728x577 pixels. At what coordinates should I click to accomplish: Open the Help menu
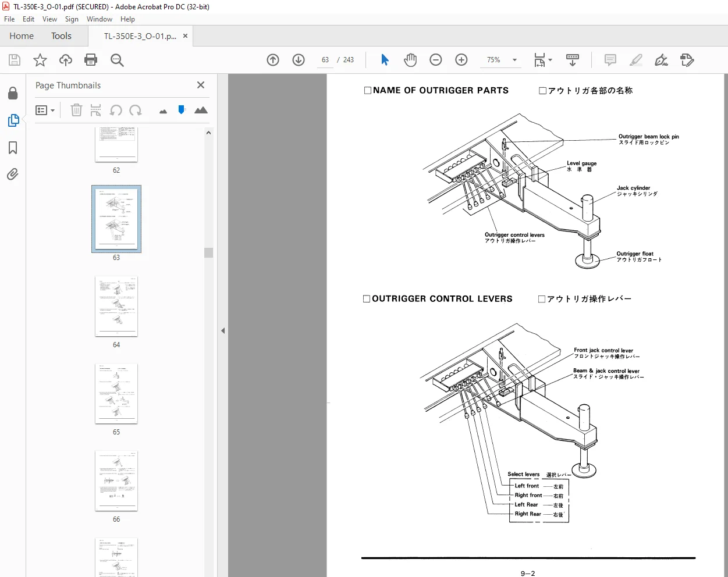tap(127, 19)
